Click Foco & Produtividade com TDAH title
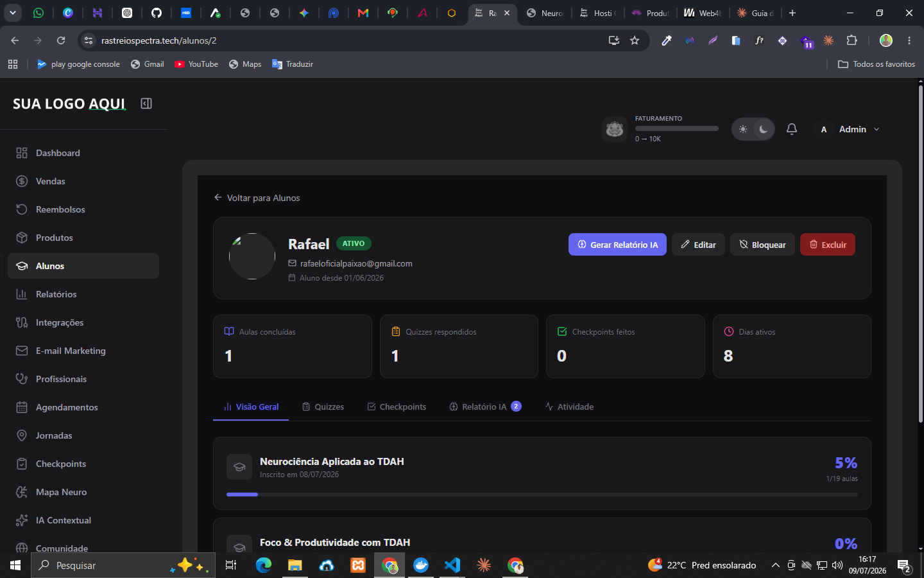Image resolution: width=924 pixels, height=578 pixels. coord(335,542)
